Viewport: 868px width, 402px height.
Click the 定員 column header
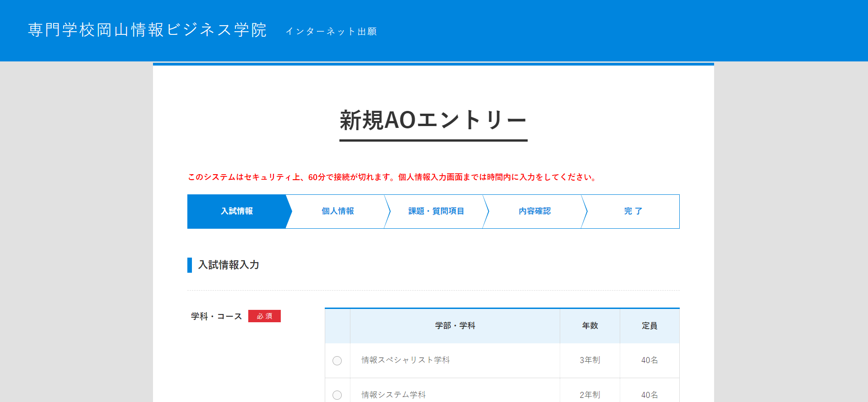pyautogui.click(x=650, y=326)
